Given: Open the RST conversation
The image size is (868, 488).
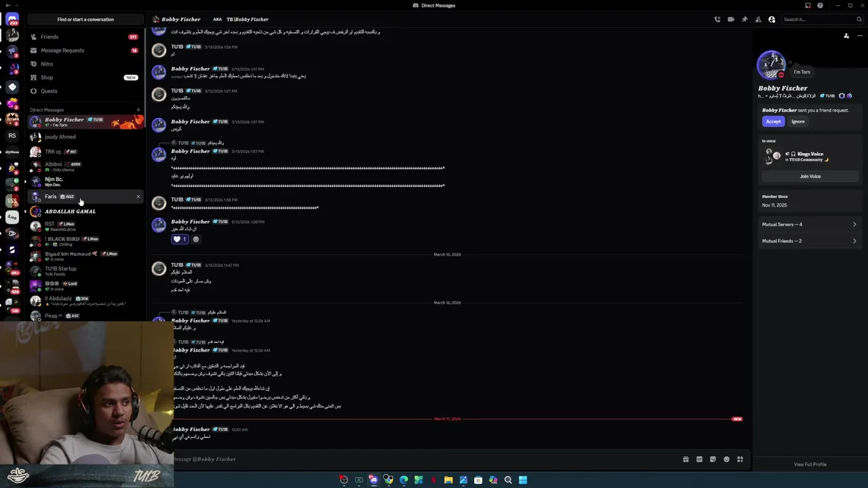Looking at the screenshot, I should [85, 226].
